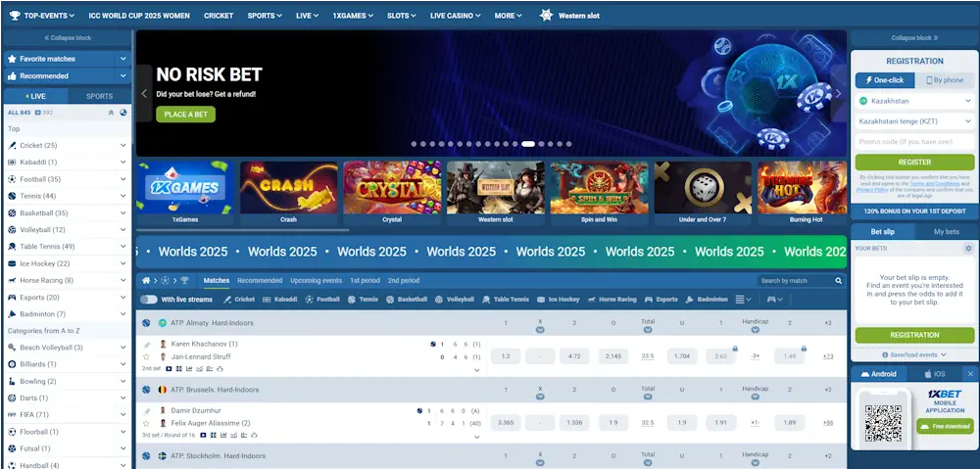This screenshot has width=980, height=469.
Task: Select odds 4.72 for Struff win
Action: click(574, 356)
